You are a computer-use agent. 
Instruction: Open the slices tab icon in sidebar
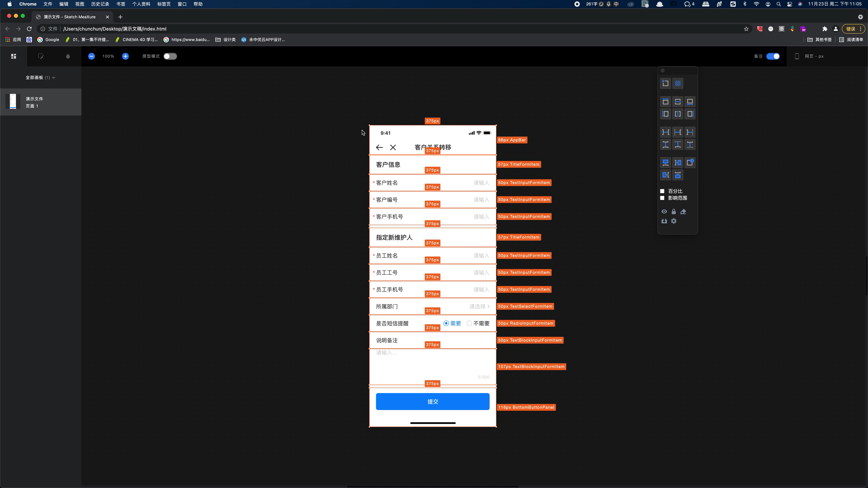coord(41,56)
